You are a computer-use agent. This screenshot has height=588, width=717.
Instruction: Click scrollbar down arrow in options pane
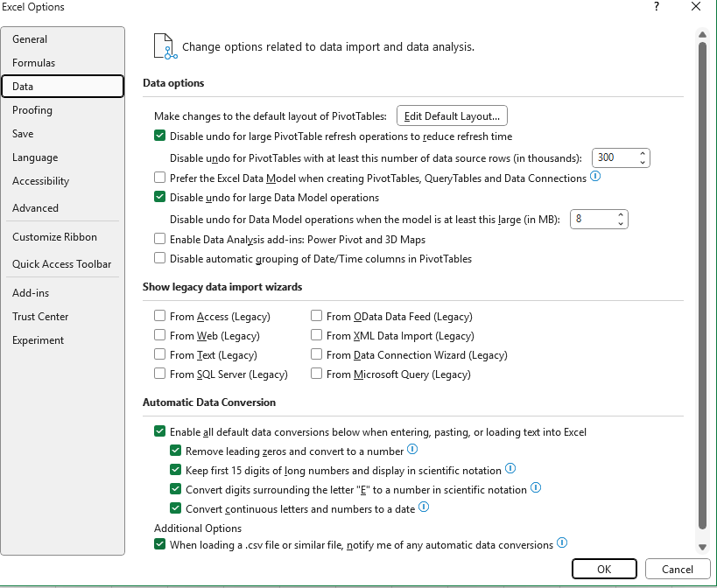[702, 547]
